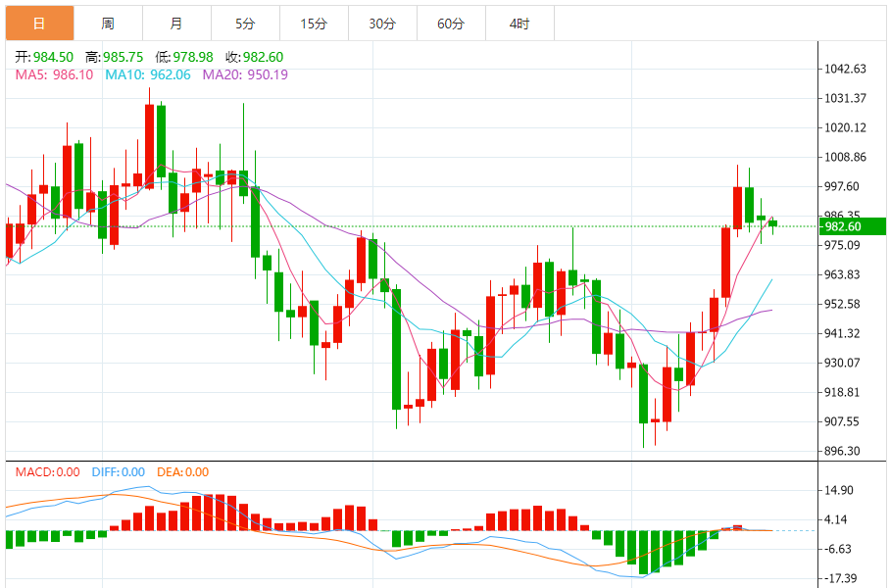This screenshot has width=890, height=588.
Task: Click the latest green candlestick at chart's right end
Action: pos(772,224)
